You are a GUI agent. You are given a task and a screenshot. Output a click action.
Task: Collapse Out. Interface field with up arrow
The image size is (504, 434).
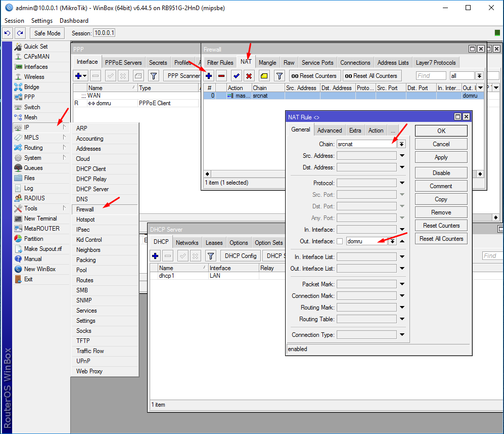402,241
